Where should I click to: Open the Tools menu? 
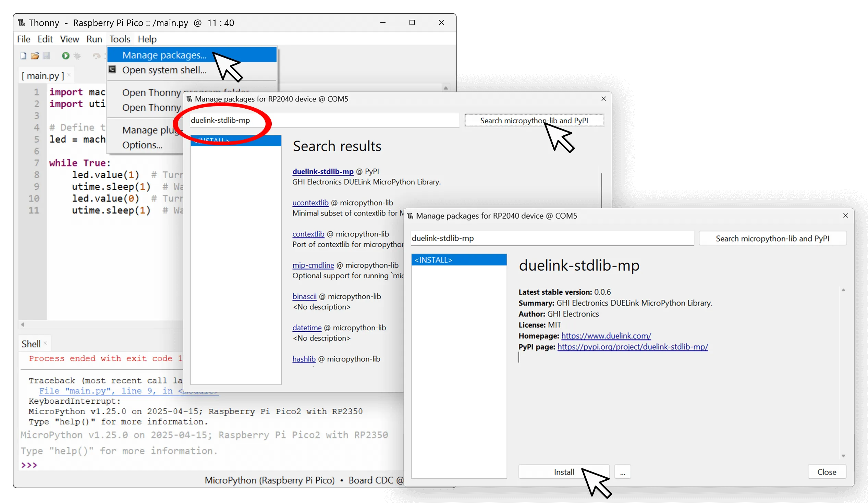tap(119, 39)
